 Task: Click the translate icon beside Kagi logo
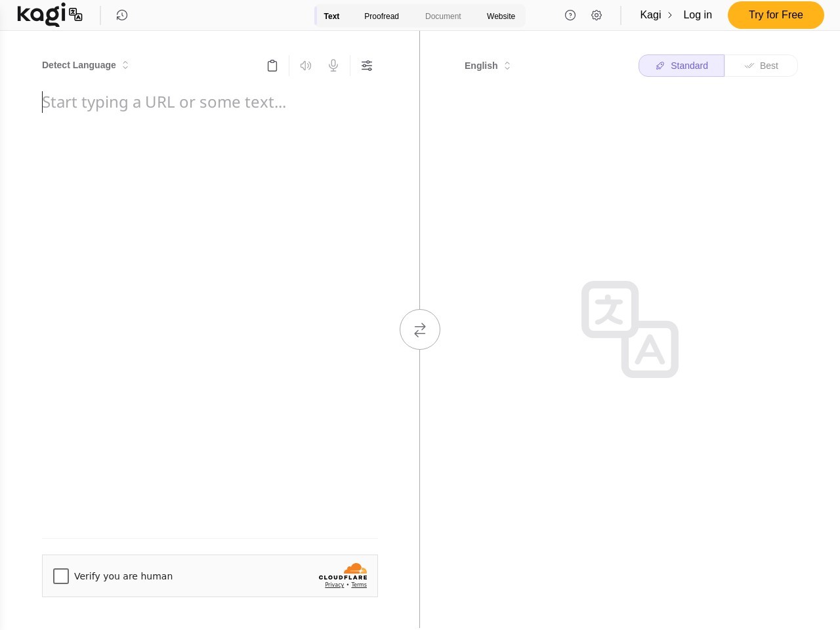pos(75,15)
